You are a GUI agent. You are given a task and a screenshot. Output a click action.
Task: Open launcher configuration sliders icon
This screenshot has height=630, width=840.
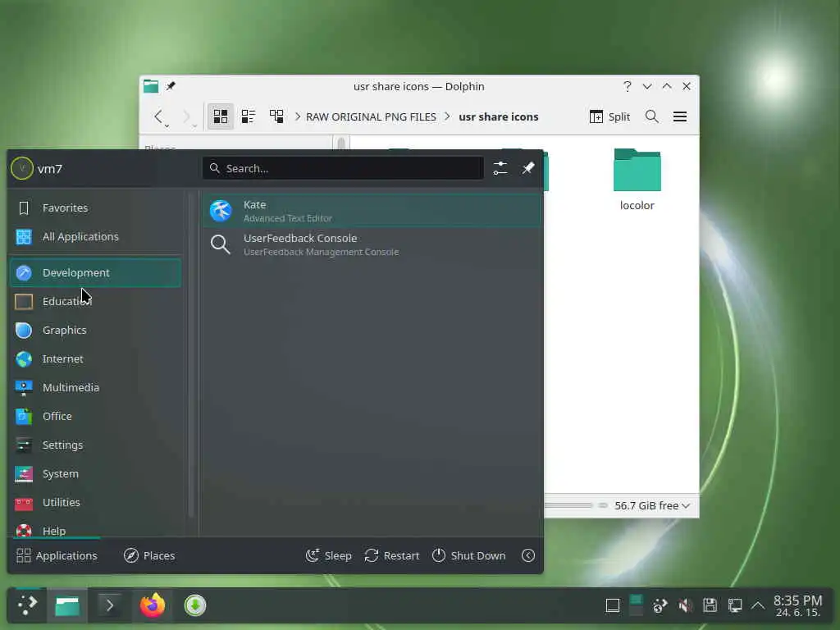point(500,168)
